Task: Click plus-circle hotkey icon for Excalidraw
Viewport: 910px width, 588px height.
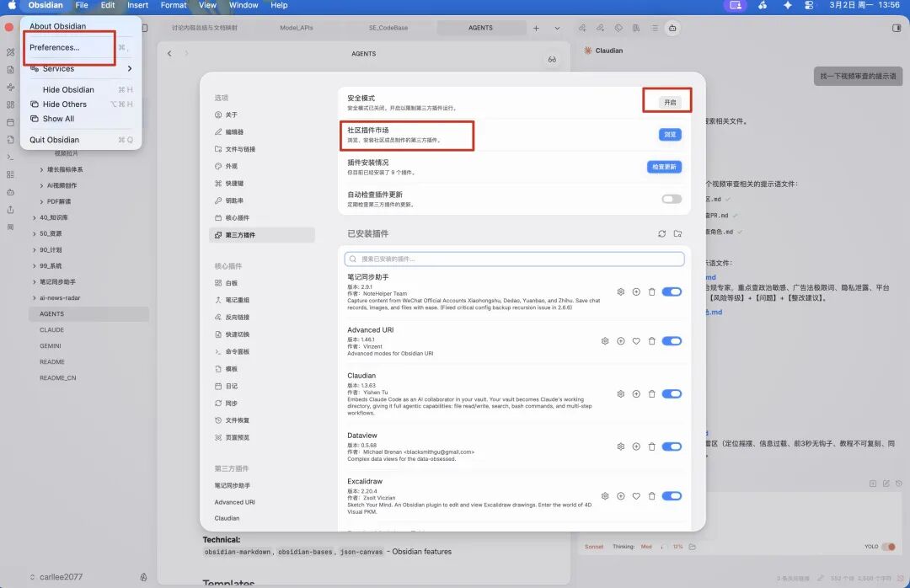Action: point(620,496)
